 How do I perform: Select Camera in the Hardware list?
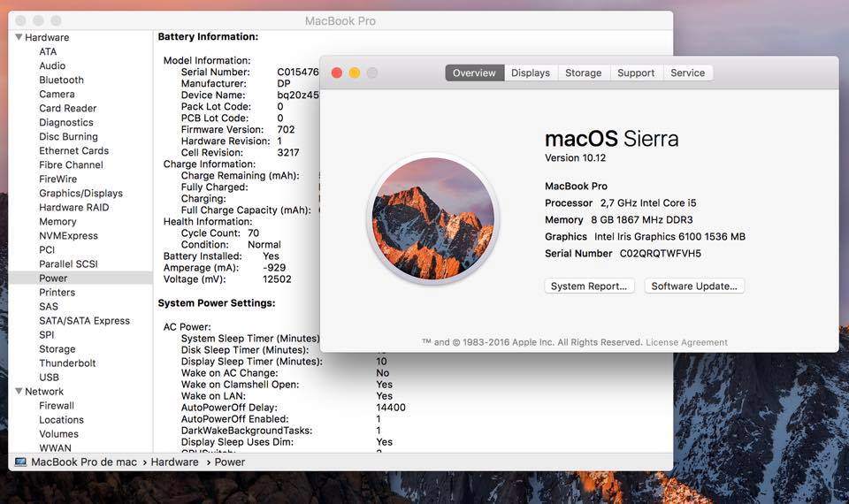point(57,94)
